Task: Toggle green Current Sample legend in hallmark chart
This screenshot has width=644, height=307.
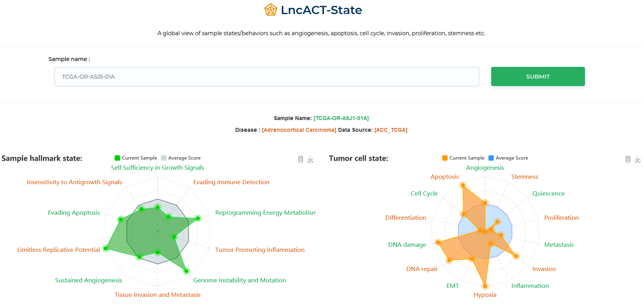Action: pos(117,158)
